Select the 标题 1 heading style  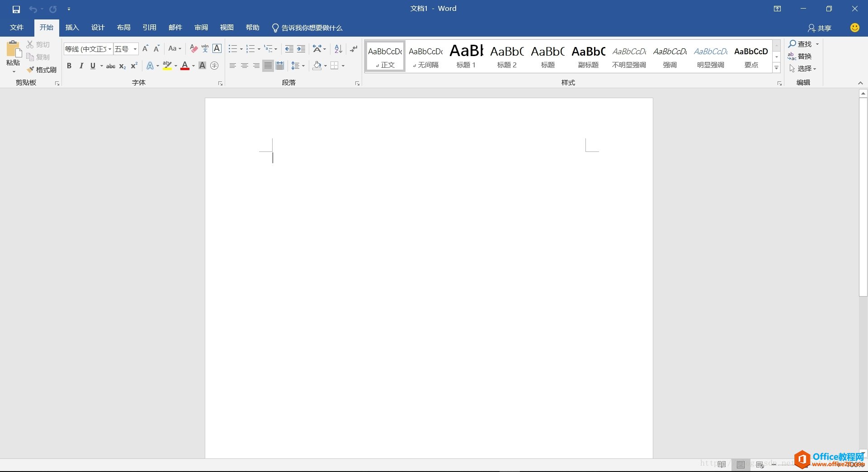pos(466,56)
